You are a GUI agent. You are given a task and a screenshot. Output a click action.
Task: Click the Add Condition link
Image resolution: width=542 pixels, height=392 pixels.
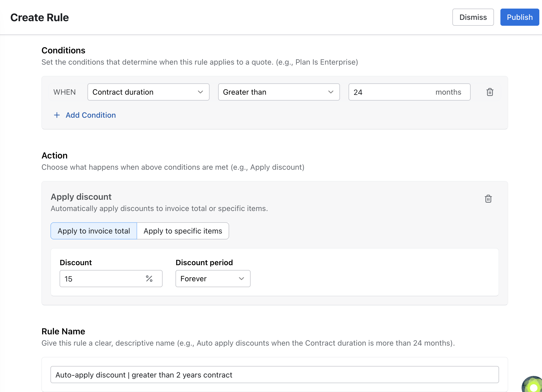point(90,115)
